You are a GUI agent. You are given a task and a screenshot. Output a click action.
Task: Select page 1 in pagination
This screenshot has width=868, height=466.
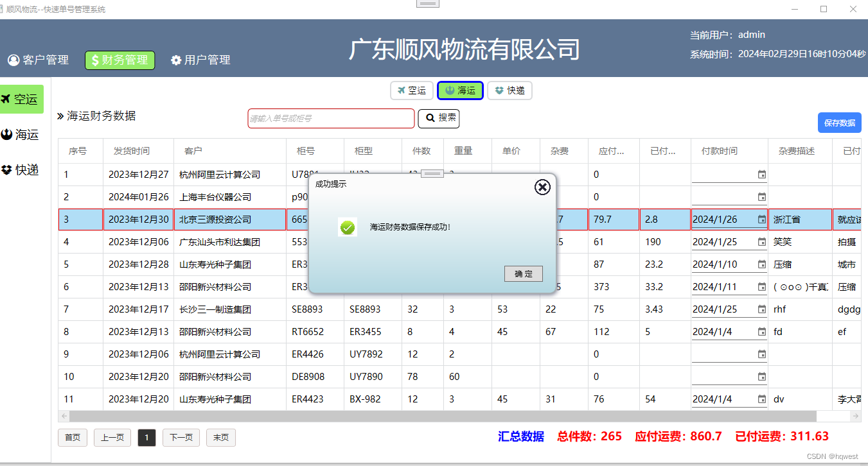pyautogui.click(x=146, y=438)
